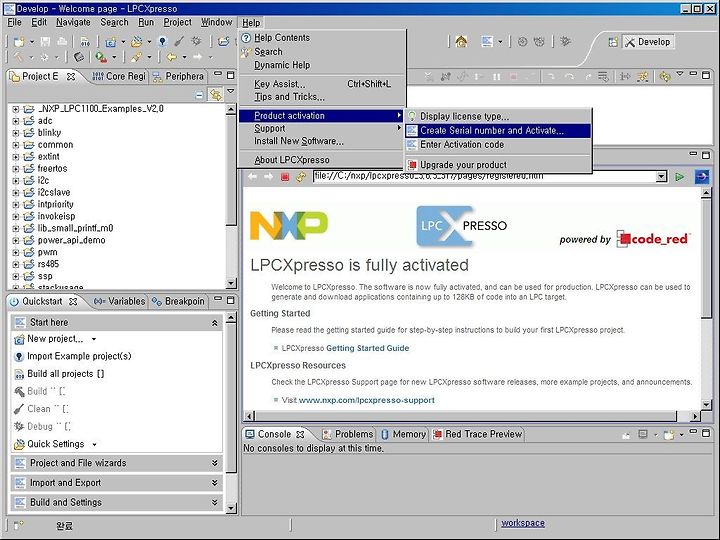Open the www.nxp.com/lpcxpresso-support link
Viewport: 720px width, 540px height.
[x=366, y=400]
